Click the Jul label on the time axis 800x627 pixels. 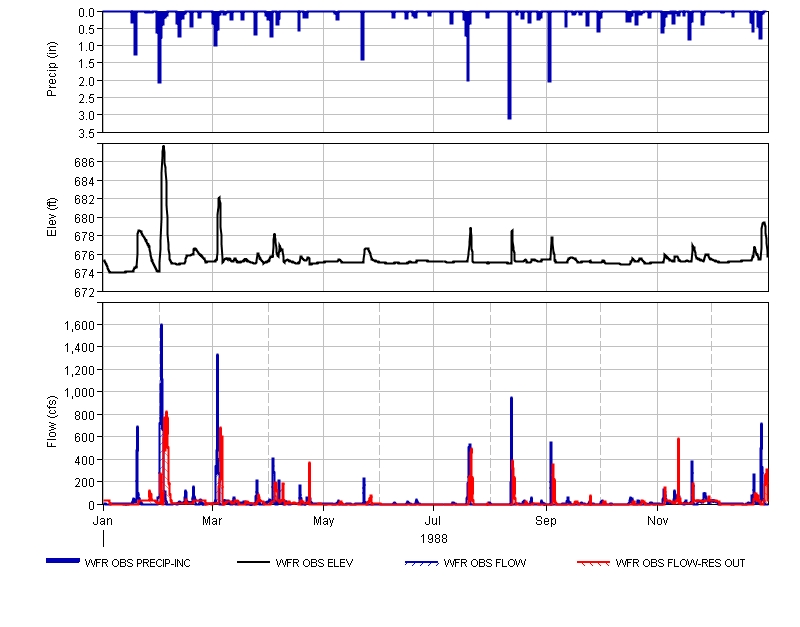[433, 521]
